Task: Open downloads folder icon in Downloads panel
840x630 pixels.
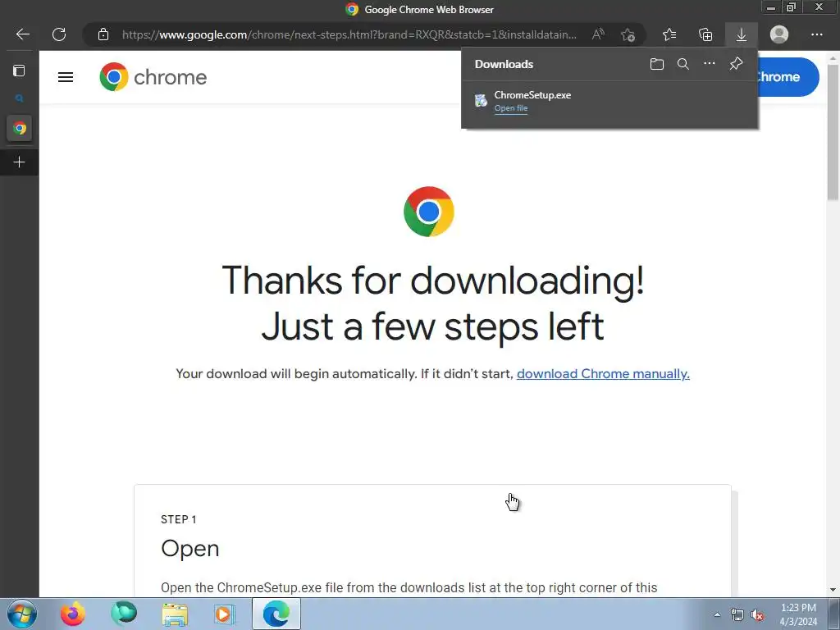Action: pos(657,64)
